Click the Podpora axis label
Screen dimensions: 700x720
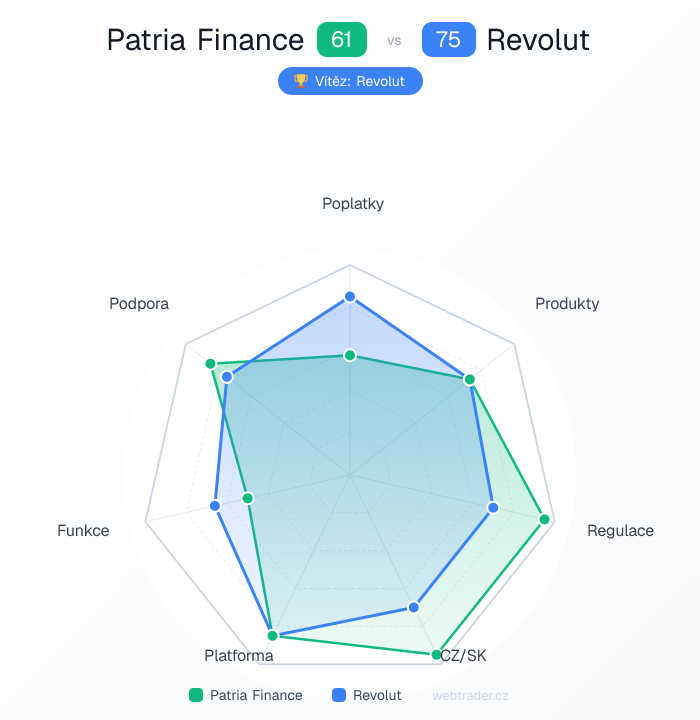(139, 303)
